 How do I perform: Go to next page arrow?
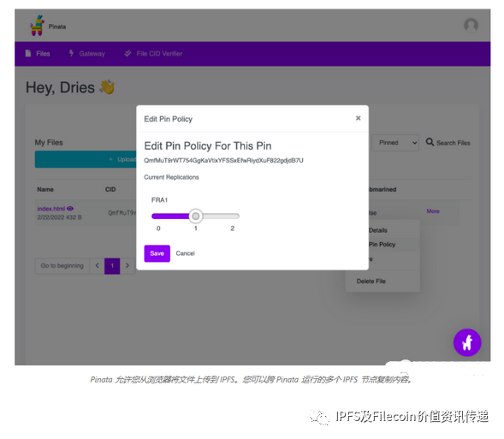pyautogui.click(x=127, y=266)
